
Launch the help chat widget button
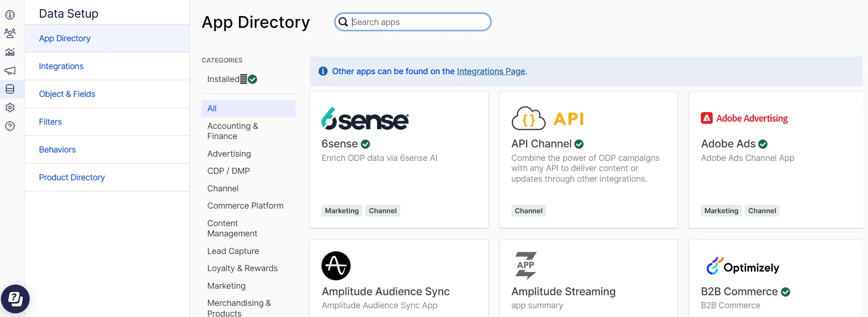pos(15,299)
